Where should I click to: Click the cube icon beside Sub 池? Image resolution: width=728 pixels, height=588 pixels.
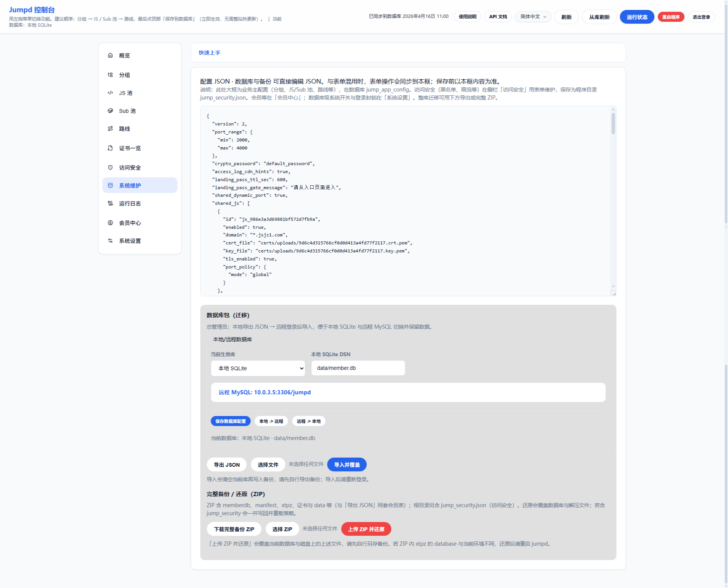(x=110, y=111)
